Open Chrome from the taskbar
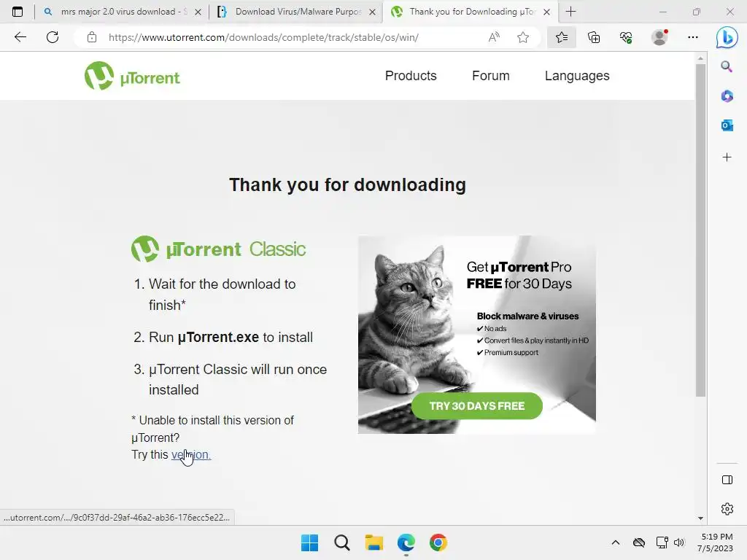747x560 pixels. click(438, 542)
